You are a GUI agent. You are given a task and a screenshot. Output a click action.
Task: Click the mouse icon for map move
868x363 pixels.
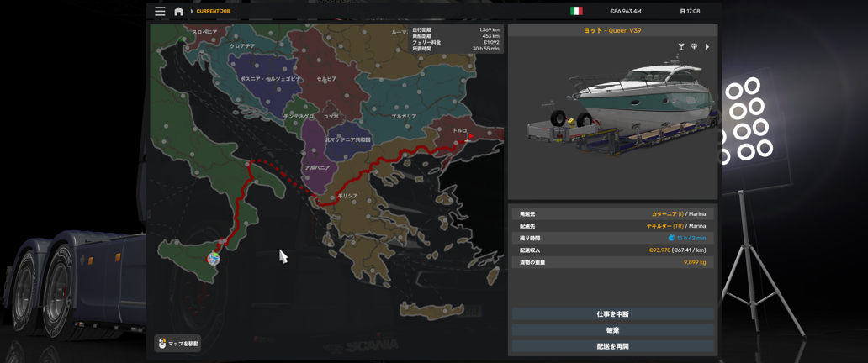[x=162, y=343]
